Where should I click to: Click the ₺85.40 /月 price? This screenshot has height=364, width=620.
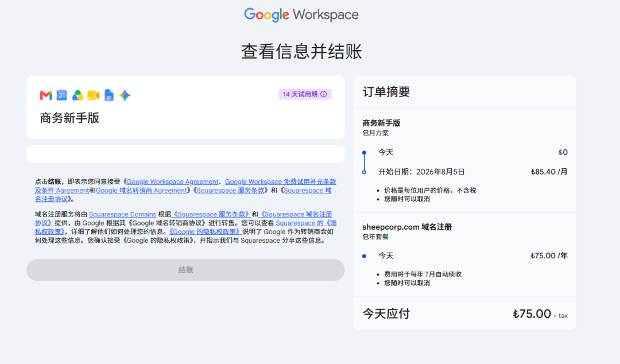[549, 172]
